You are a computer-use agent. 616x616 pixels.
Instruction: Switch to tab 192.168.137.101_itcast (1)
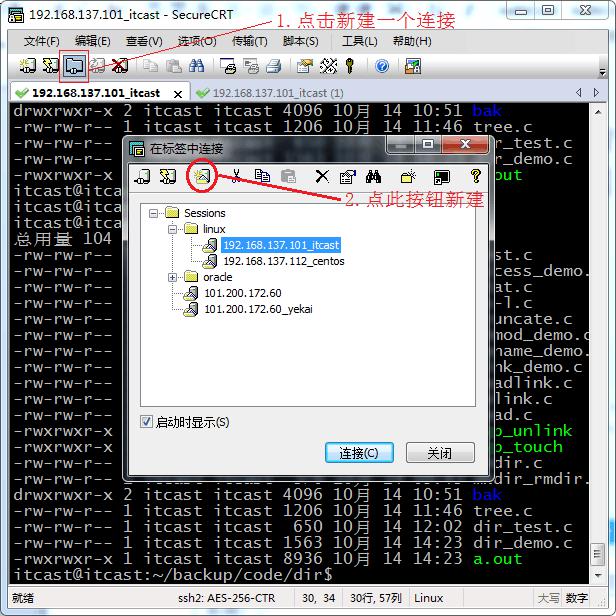(x=270, y=93)
